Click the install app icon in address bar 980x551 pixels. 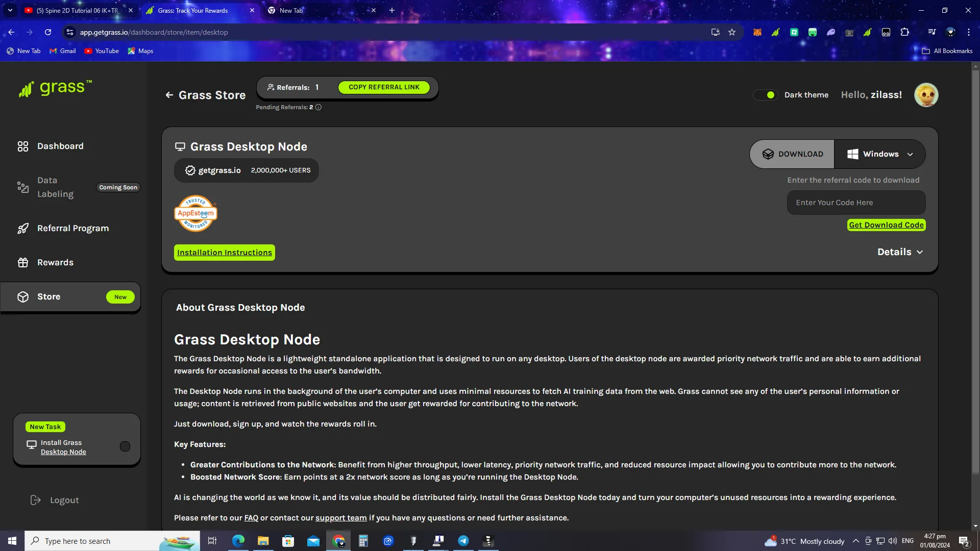(716, 32)
